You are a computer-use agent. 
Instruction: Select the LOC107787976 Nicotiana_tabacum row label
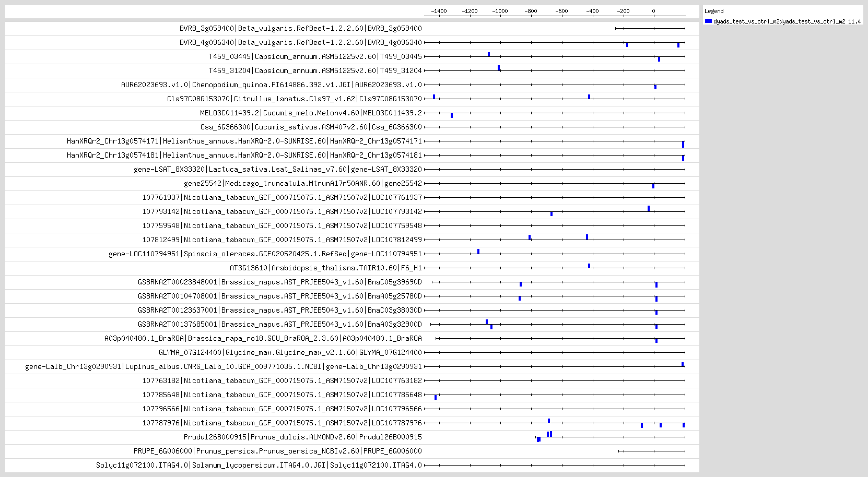pyautogui.click(x=282, y=423)
